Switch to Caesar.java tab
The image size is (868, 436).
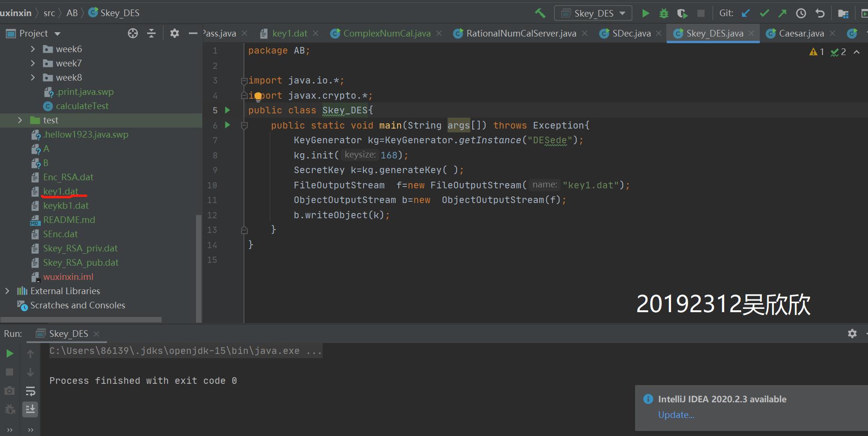click(801, 33)
